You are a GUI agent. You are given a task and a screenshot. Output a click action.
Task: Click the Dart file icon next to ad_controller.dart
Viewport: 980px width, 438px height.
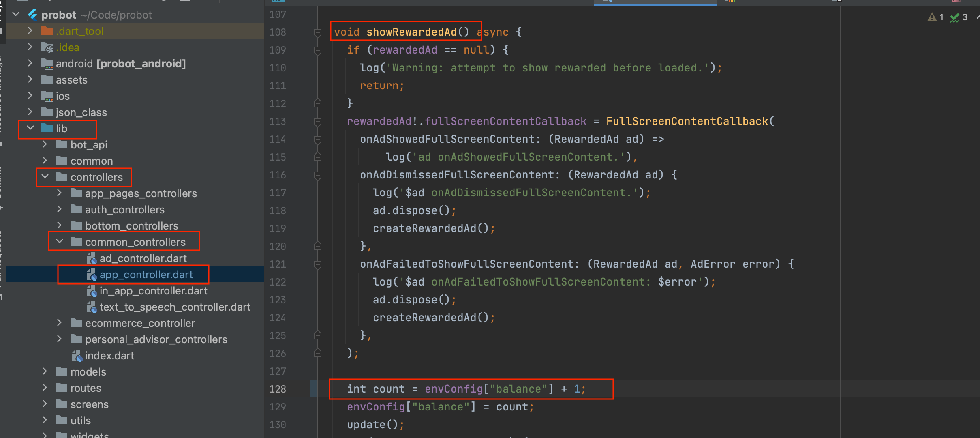pyautogui.click(x=92, y=258)
